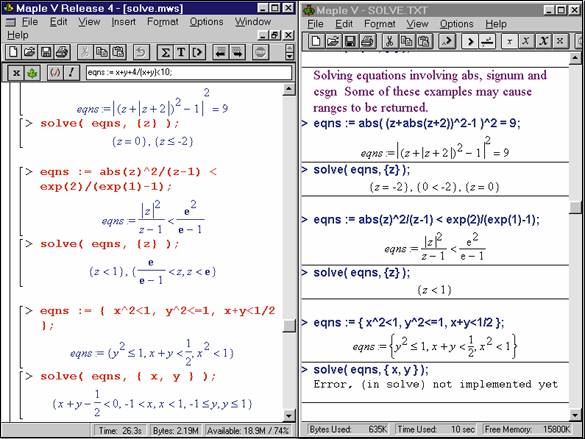Image resolution: width=585 pixels, height=439 pixels.
Task: Open Options menu in Release 4 window
Action: click(206, 22)
